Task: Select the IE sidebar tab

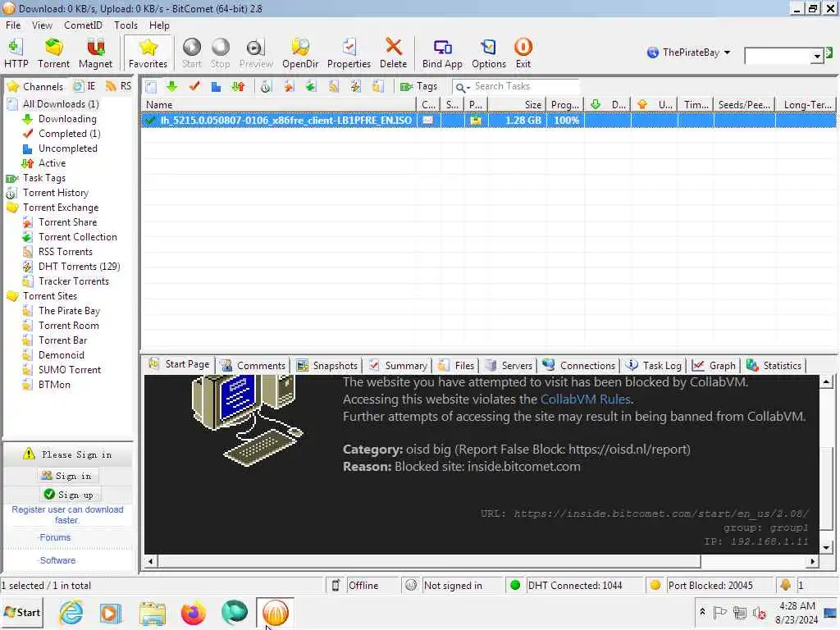Action: click(x=85, y=86)
